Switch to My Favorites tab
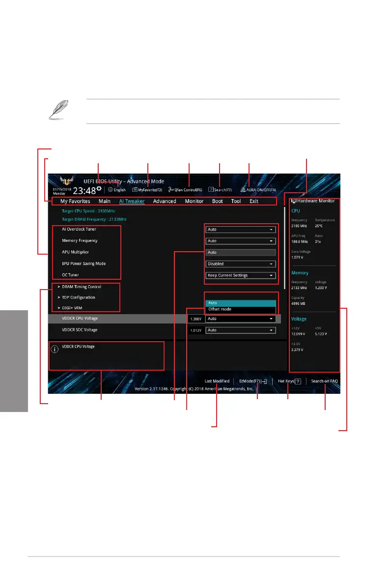Viewport: 390px width, 588px height. pyautogui.click(x=75, y=202)
